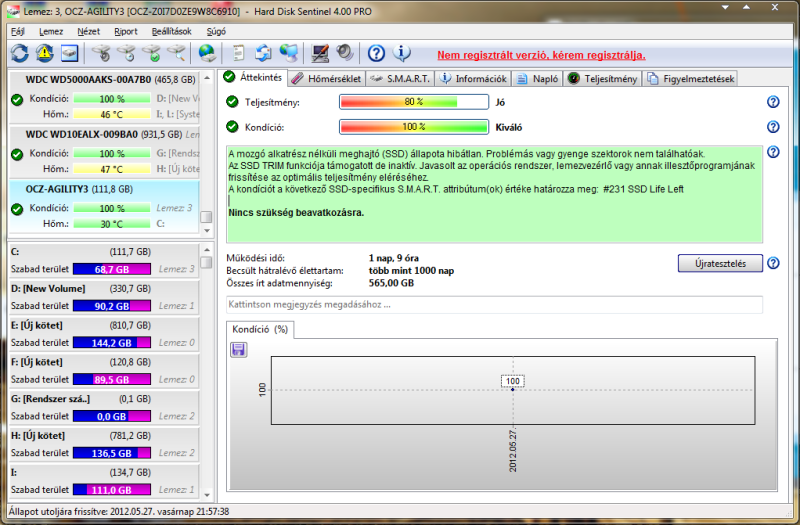Click the disk with clock test icon

pyautogui.click(x=126, y=53)
